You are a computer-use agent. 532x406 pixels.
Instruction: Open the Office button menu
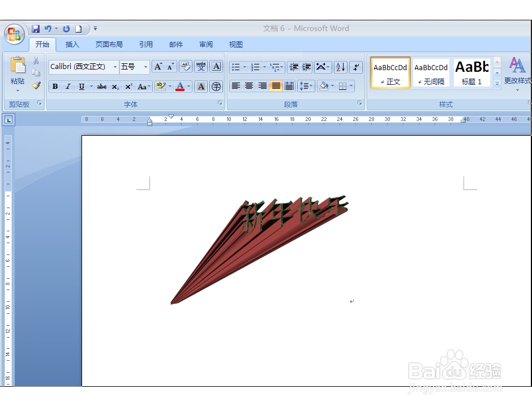[x=14, y=34]
